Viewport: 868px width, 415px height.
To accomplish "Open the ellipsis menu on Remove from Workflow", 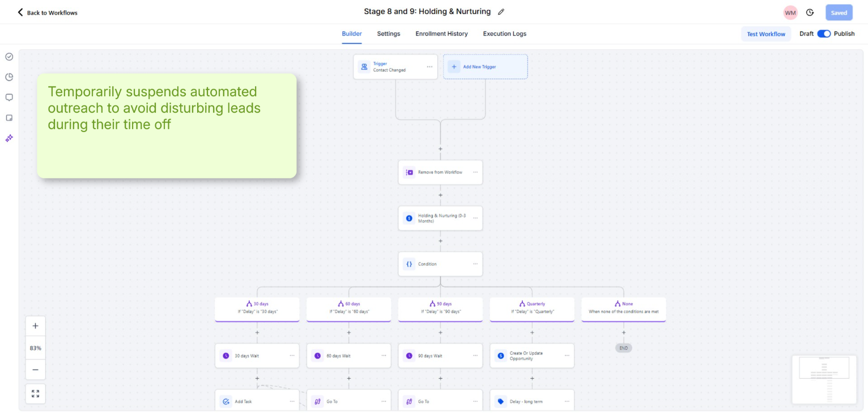I will click(x=475, y=172).
